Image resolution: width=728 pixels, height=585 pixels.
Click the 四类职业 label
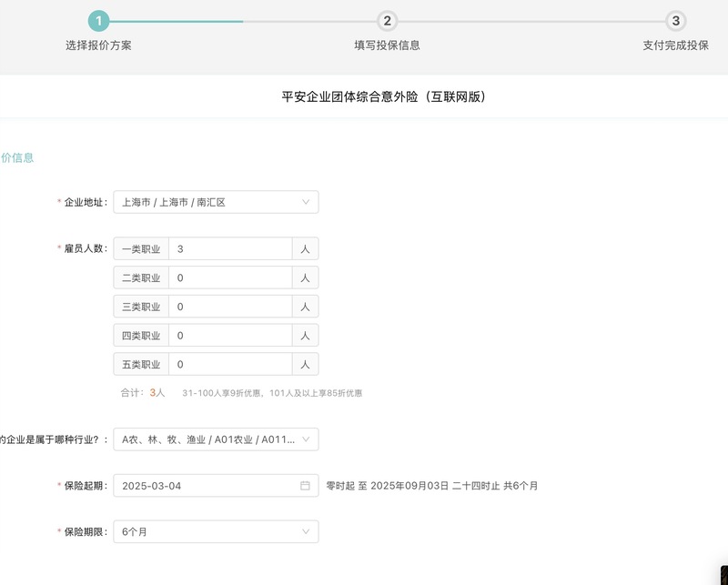click(x=141, y=336)
